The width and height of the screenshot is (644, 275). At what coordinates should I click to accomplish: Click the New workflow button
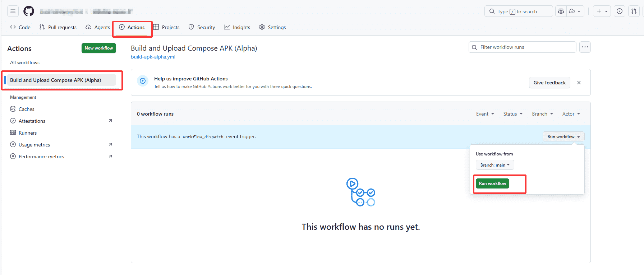coord(98,48)
